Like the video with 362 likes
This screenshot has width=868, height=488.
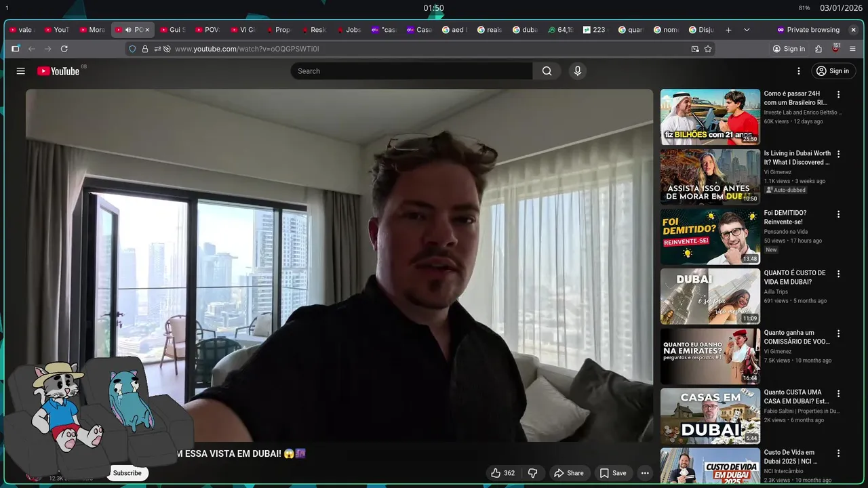pos(503,473)
